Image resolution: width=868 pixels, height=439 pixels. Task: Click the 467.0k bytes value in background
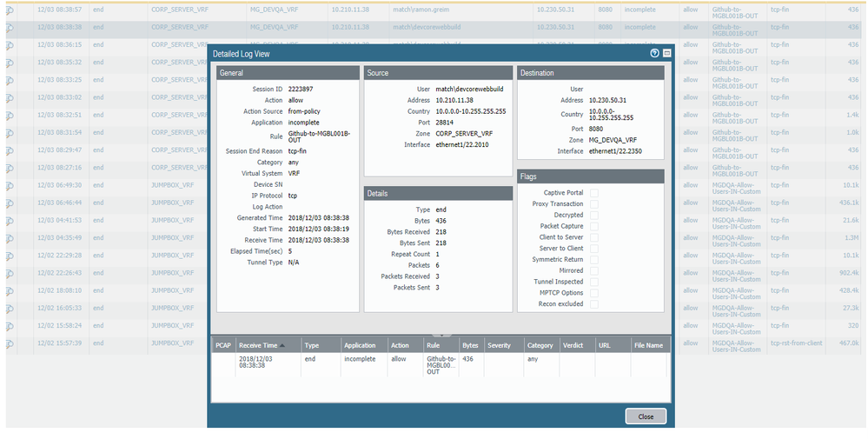[x=849, y=343]
